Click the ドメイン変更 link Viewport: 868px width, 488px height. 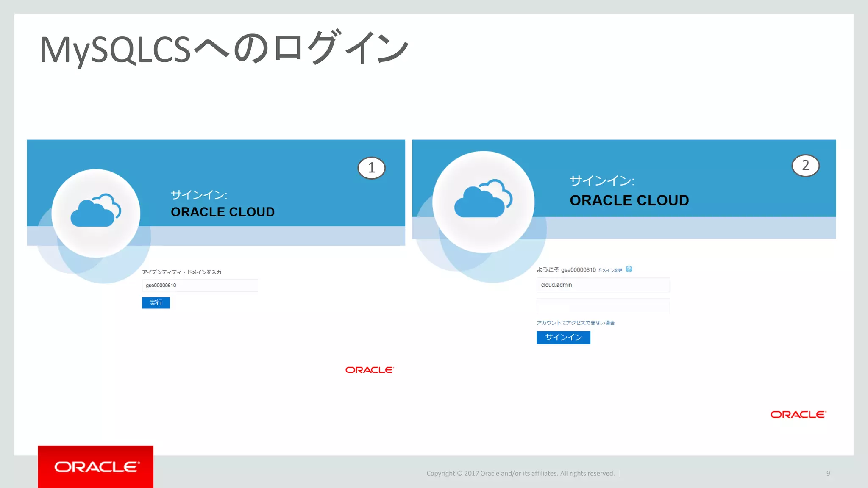coord(610,270)
